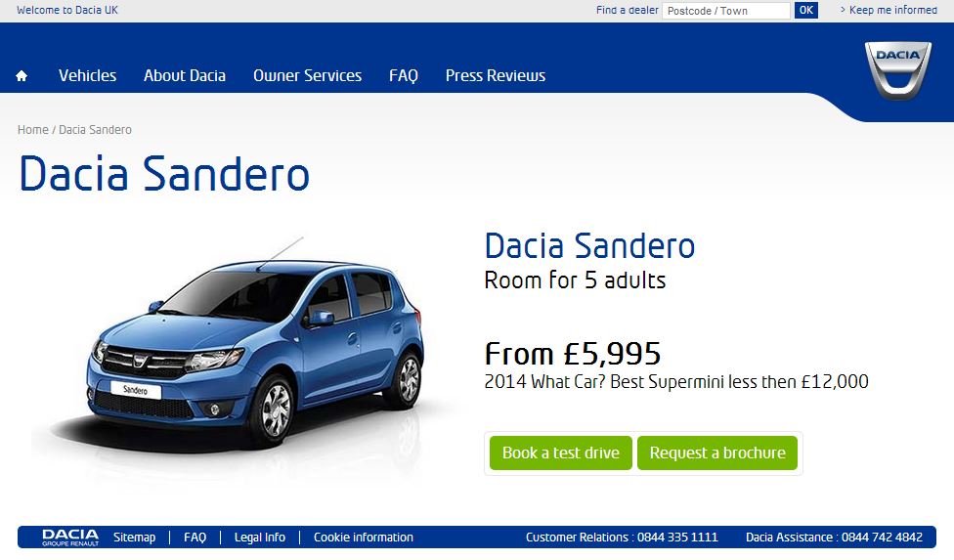Click Home in the breadcrumb
Screen dimensions: 954x560
(33, 130)
